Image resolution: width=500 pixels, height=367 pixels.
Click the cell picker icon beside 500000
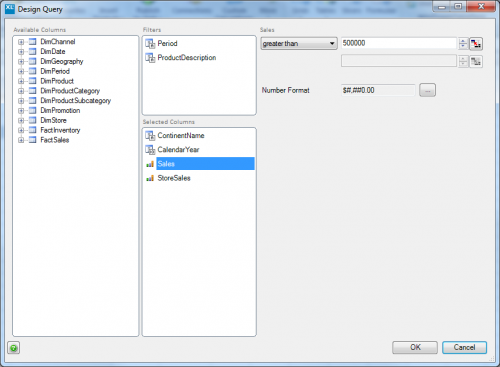pos(476,44)
